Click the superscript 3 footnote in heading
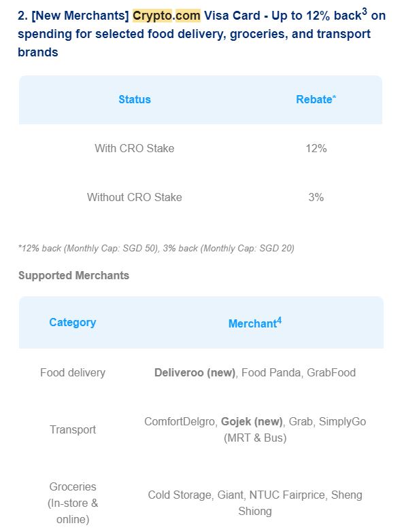 [365, 12]
